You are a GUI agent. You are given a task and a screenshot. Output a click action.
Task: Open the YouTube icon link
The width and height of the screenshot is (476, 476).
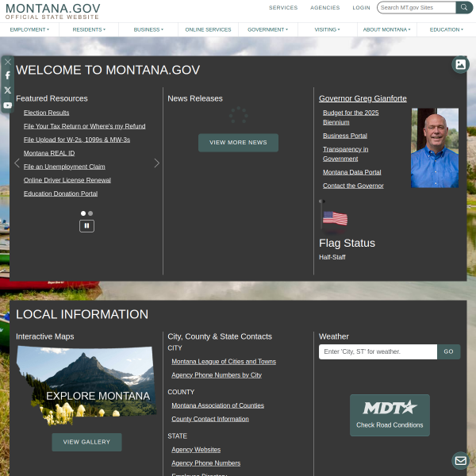[x=8, y=106]
